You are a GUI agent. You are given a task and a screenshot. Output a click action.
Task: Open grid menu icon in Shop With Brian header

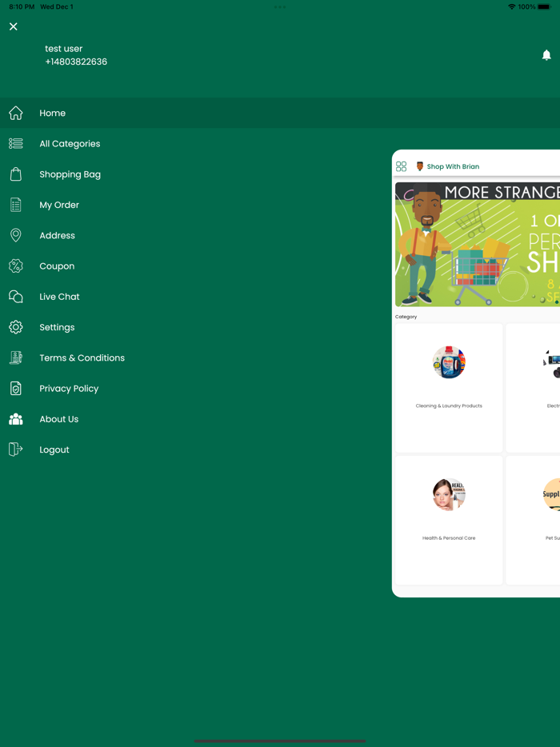tap(402, 166)
